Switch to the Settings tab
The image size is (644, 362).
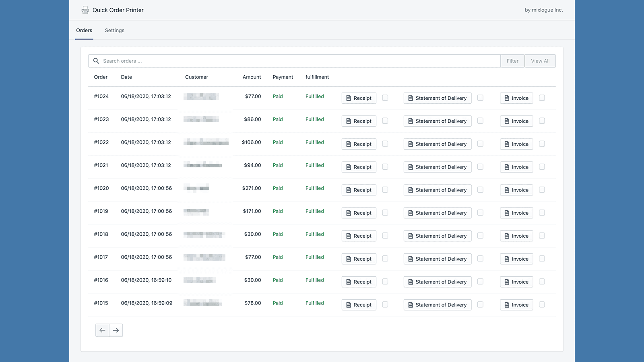point(115,31)
